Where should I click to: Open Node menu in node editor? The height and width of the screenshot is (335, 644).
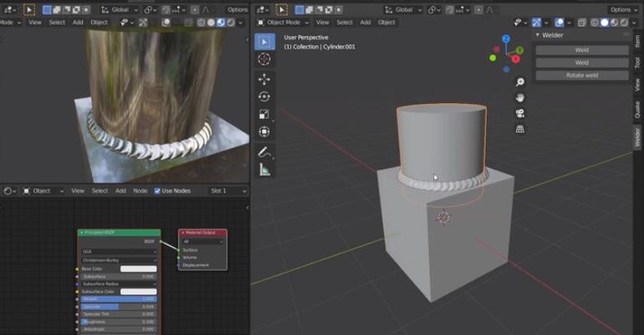click(x=140, y=191)
